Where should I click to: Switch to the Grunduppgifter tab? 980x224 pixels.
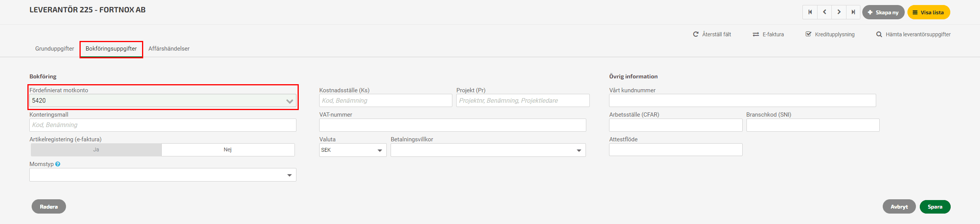point(54,49)
